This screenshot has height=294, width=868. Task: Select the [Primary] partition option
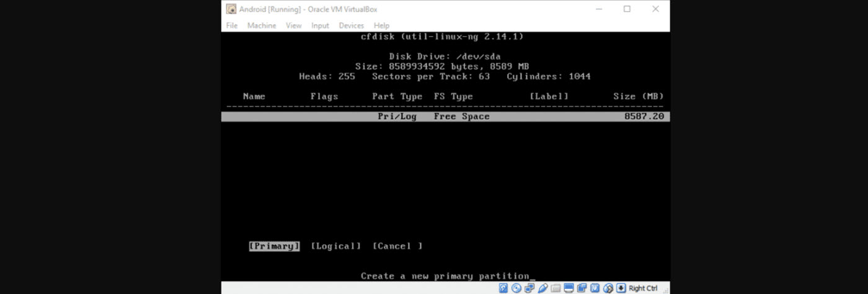point(274,246)
